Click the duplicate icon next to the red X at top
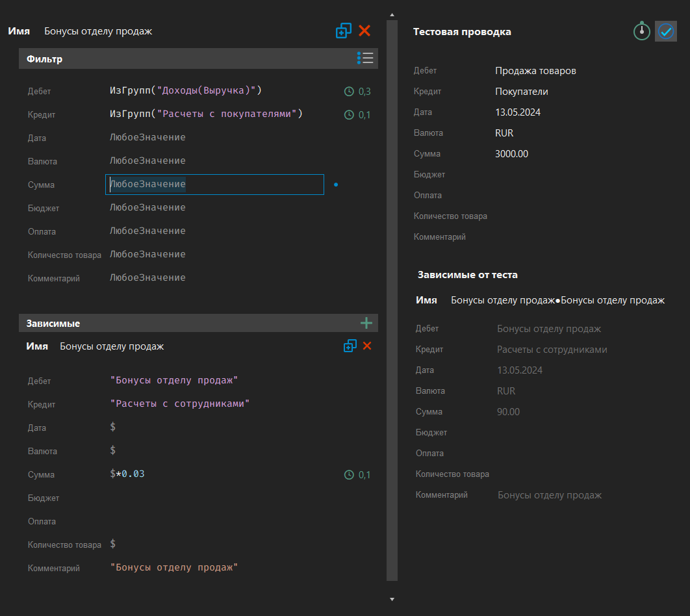 [344, 31]
